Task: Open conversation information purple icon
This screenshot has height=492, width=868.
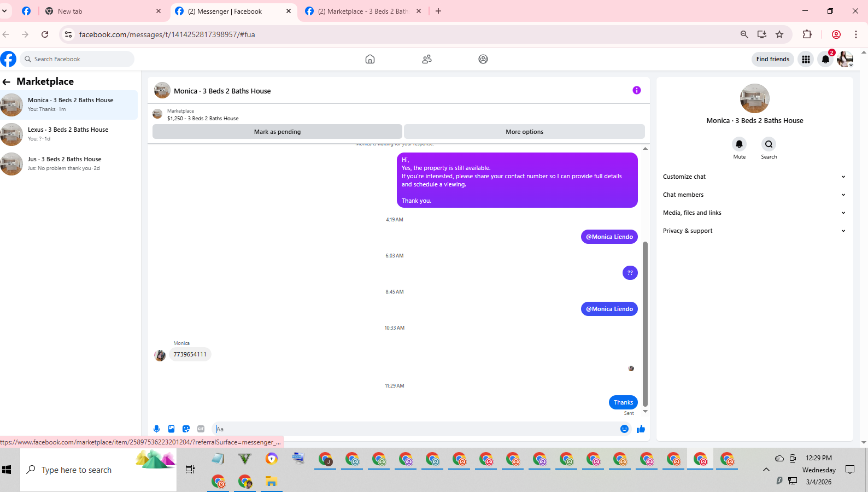Action: point(637,90)
